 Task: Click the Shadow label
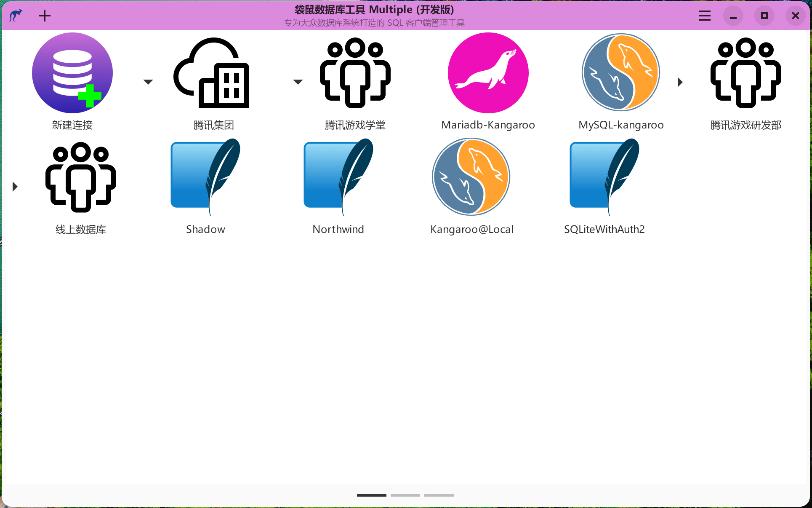pyautogui.click(x=205, y=230)
